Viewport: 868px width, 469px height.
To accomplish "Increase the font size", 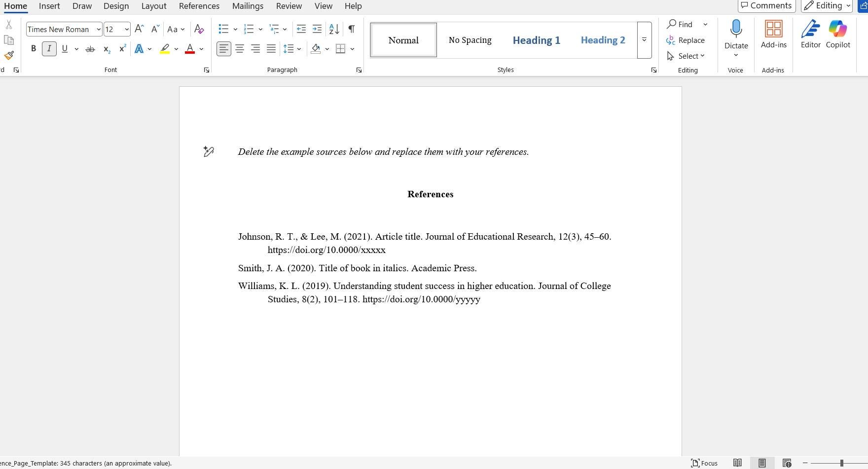I will (x=140, y=29).
